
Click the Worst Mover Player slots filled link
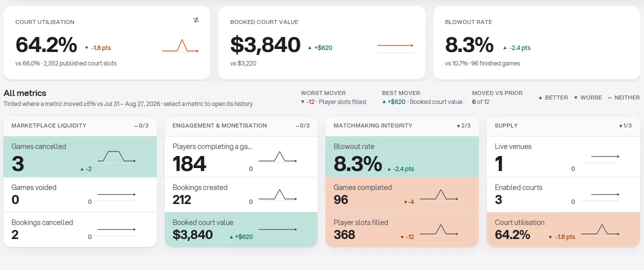(x=333, y=102)
